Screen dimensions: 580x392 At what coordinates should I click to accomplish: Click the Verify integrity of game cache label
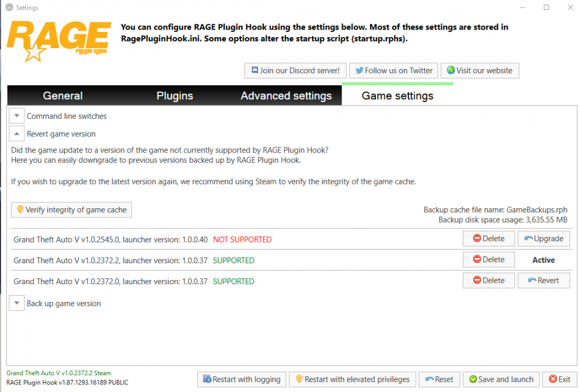[x=76, y=210]
